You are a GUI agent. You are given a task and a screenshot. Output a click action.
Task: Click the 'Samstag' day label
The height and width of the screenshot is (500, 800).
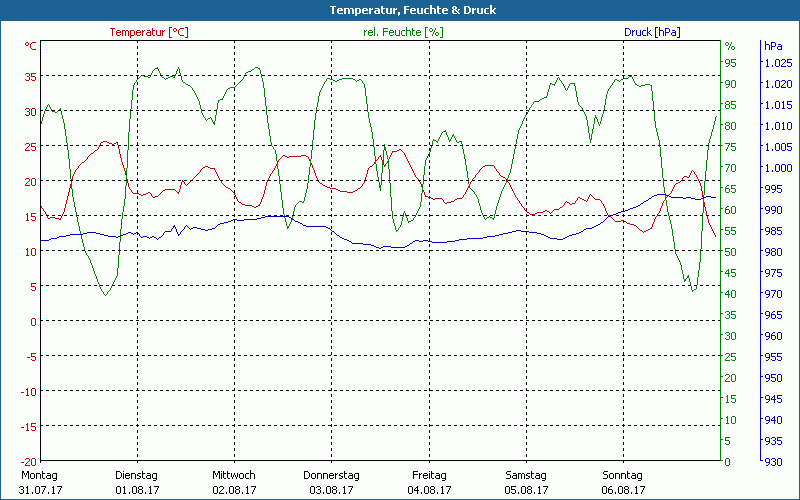[526, 475]
